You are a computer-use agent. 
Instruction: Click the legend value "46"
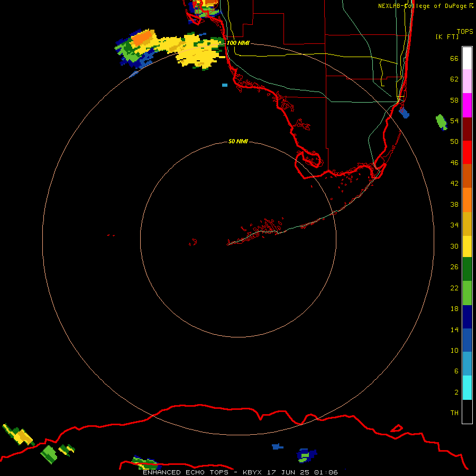454,163
